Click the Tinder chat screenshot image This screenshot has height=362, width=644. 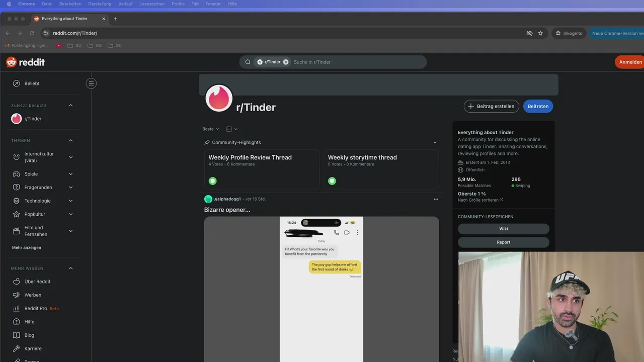(321, 289)
